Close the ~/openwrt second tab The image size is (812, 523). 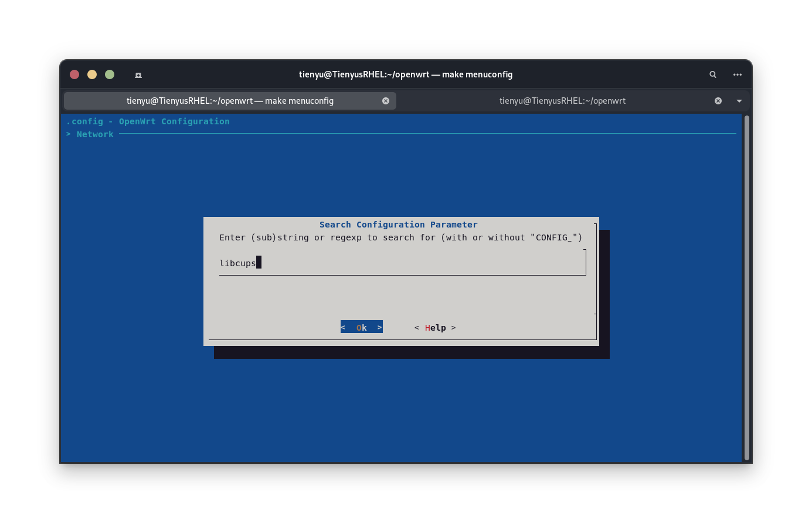point(718,101)
